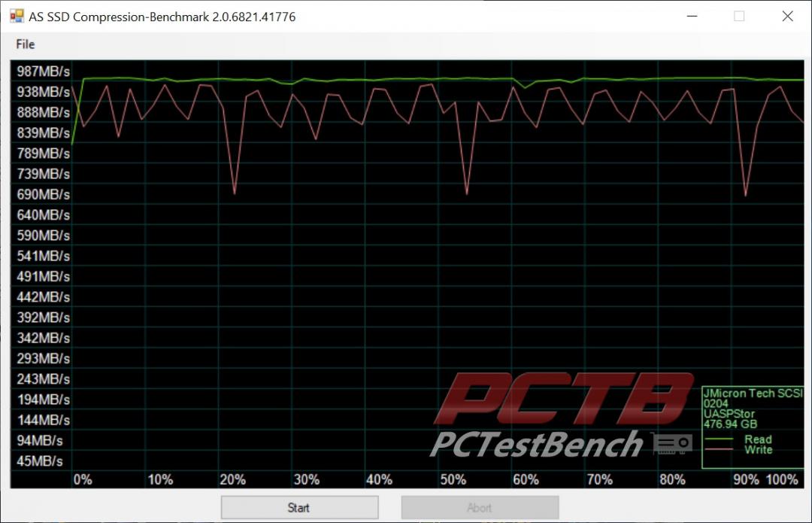Image resolution: width=812 pixels, height=523 pixels.
Task: Click the 888MB/s axis label
Action: [43, 112]
